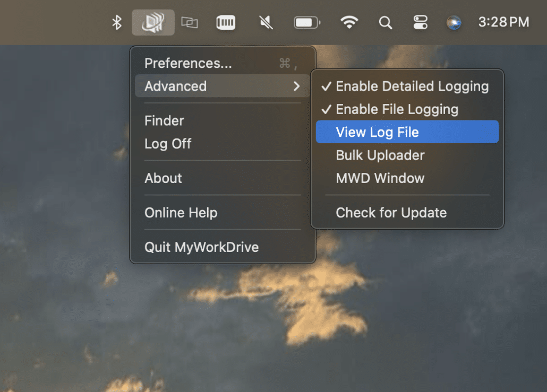The width and height of the screenshot is (547, 392).
Task: Open the Wi-Fi menu icon
Action: pos(349,22)
